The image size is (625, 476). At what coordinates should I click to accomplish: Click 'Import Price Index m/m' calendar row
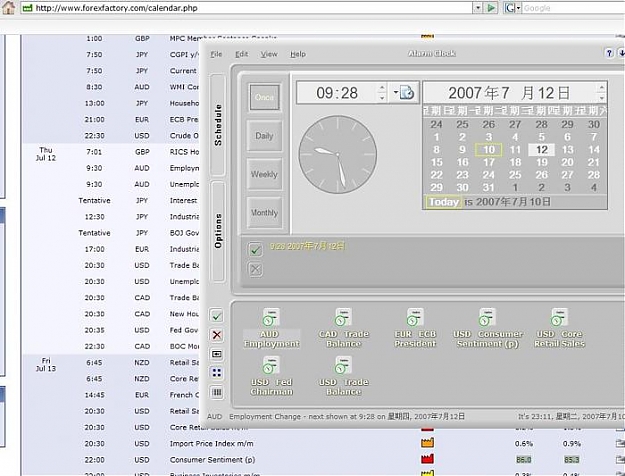(212, 443)
